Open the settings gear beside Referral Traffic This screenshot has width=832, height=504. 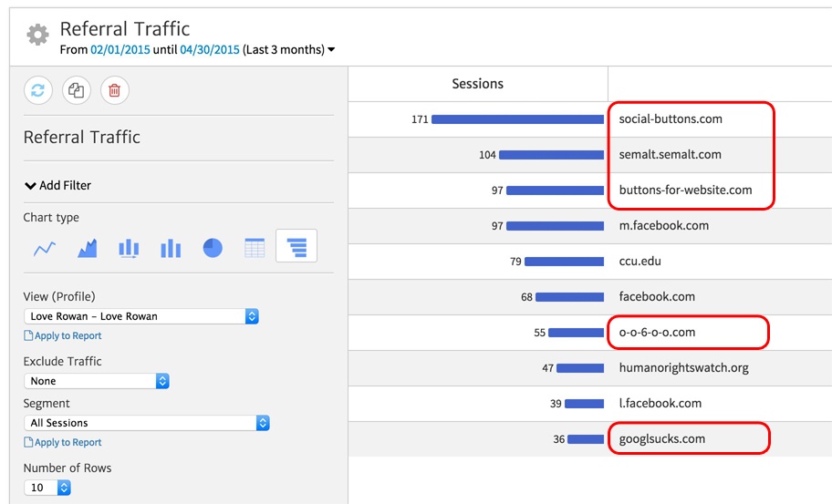[x=37, y=36]
